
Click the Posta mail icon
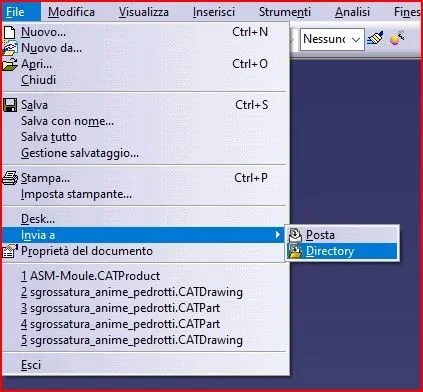point(295,235)
